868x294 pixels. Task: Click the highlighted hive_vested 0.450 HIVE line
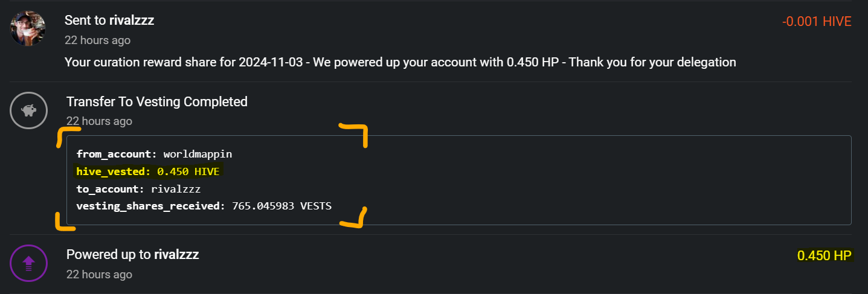click(x=148, y=171)
